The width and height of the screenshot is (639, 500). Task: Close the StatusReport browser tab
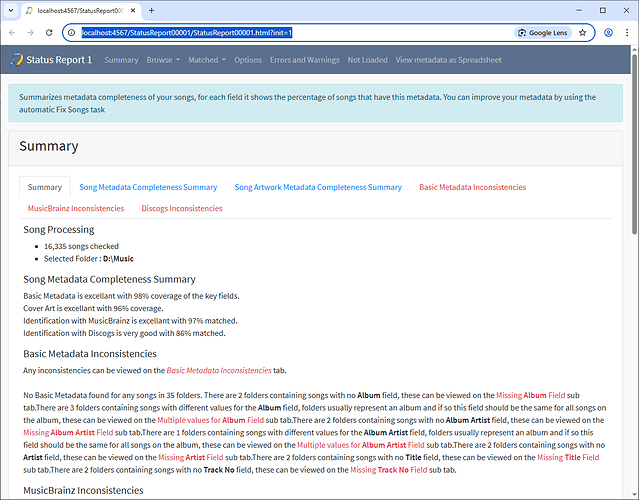(133, 11)
